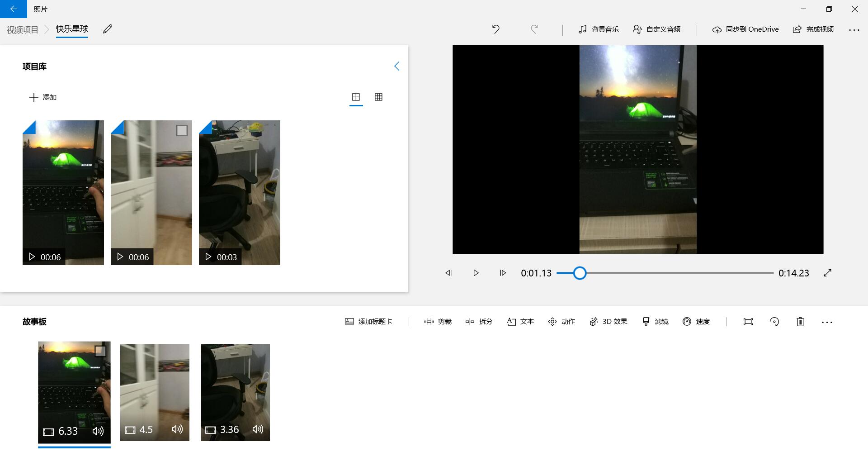Play the video preview
Image resolution: width=868 pixels, height=466 pixels.
coord(476,273)
